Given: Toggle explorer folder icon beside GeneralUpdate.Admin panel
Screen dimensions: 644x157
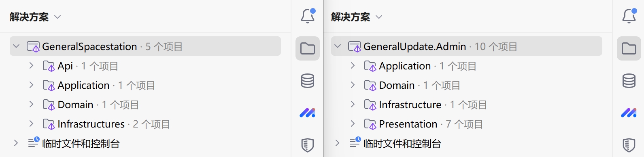Looking at the screenshot, I should (629, 48).
